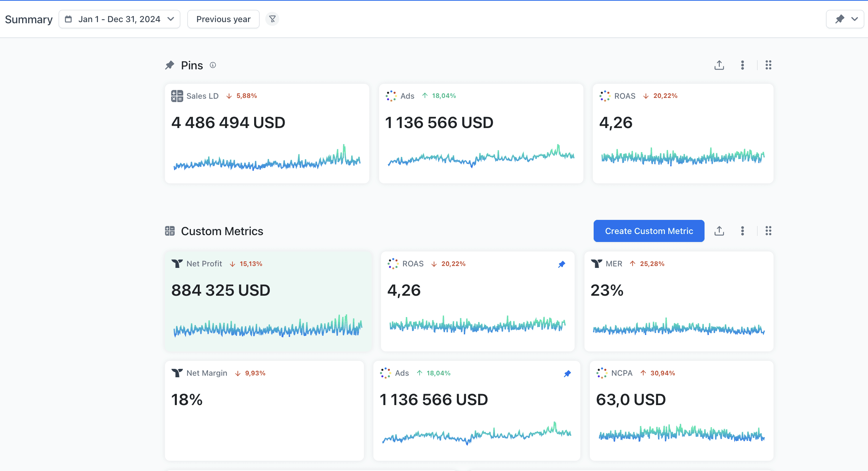
Task: Unpin the ROAS custom metric card
Action: [x=562, y=264]
